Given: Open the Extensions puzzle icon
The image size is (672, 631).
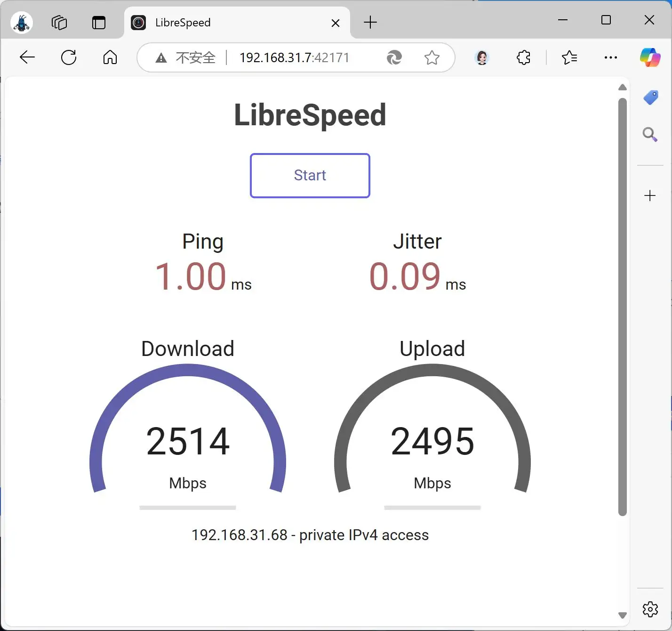Looking at the screenshot, I should (523, 57).
